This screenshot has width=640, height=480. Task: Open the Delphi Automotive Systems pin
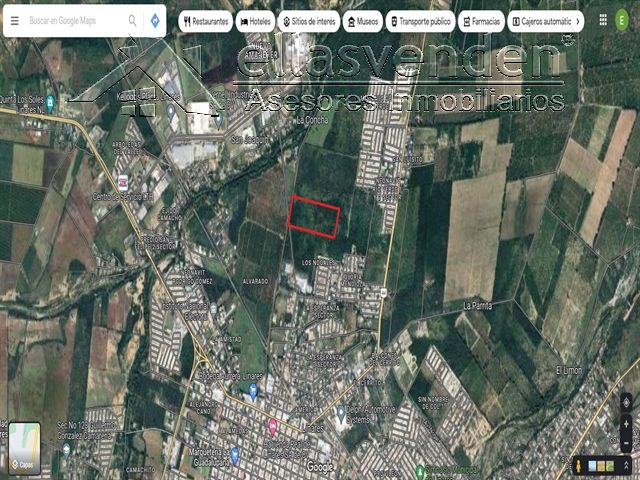pyautogui.click(x=341, y=414)
